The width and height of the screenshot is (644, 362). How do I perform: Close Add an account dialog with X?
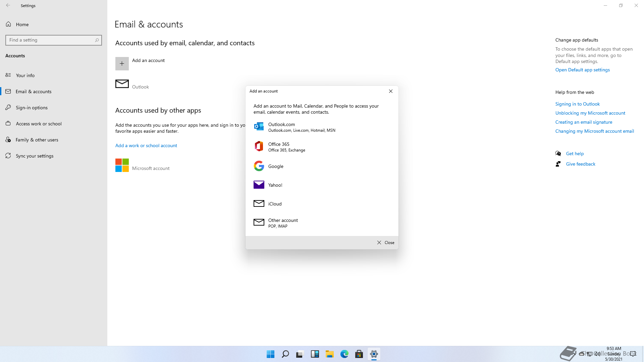tap(391, 91)
